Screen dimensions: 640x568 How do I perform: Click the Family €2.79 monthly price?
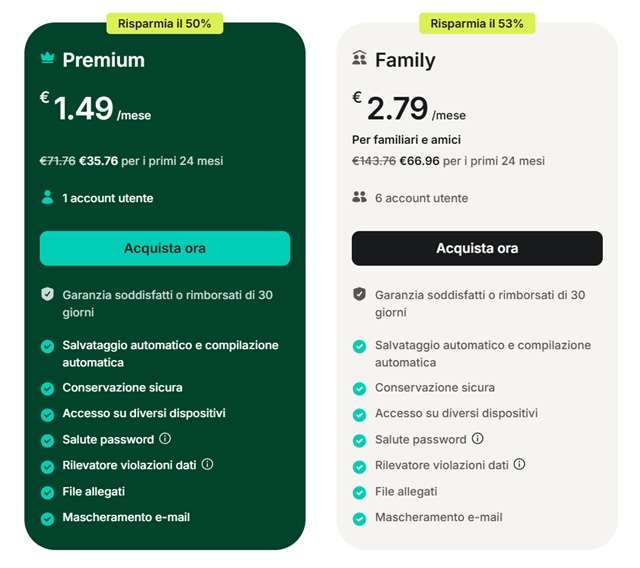[x=399, y=108]
